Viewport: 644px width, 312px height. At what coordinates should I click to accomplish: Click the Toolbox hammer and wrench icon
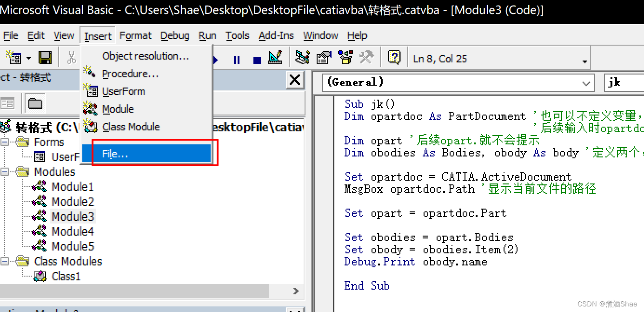367,58
